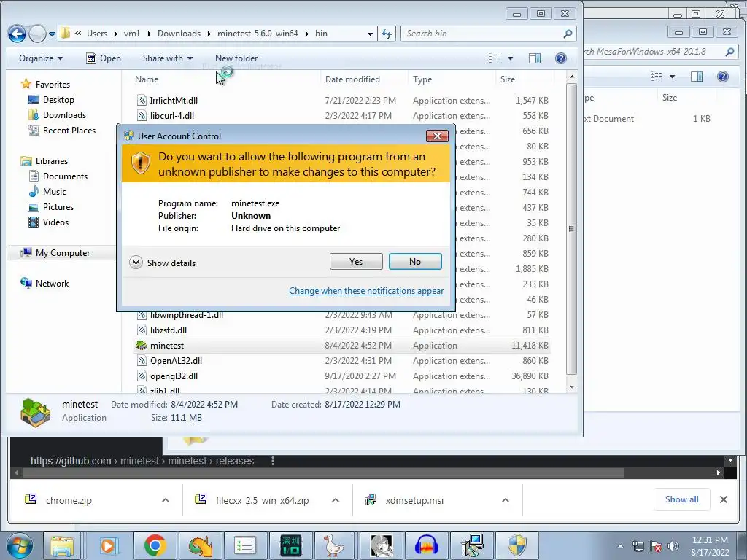747x560 pixels.
Task: Select libcurl-4.dll file
Action: click(172, 116)
